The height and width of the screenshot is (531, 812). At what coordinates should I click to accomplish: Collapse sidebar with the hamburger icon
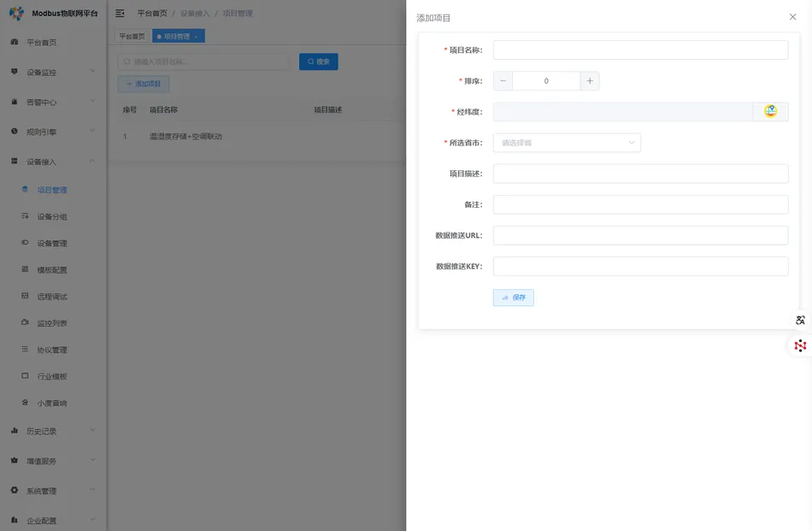[x=121, y=13]
